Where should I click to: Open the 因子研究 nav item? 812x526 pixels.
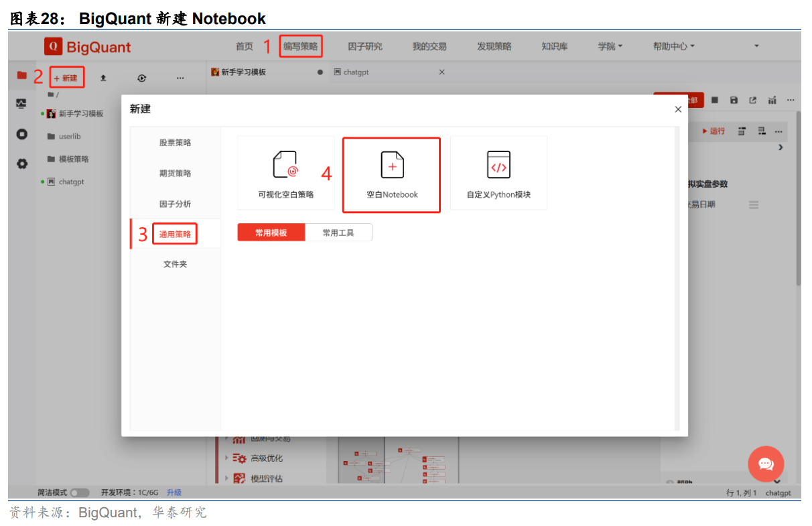[x=365, y=46]
